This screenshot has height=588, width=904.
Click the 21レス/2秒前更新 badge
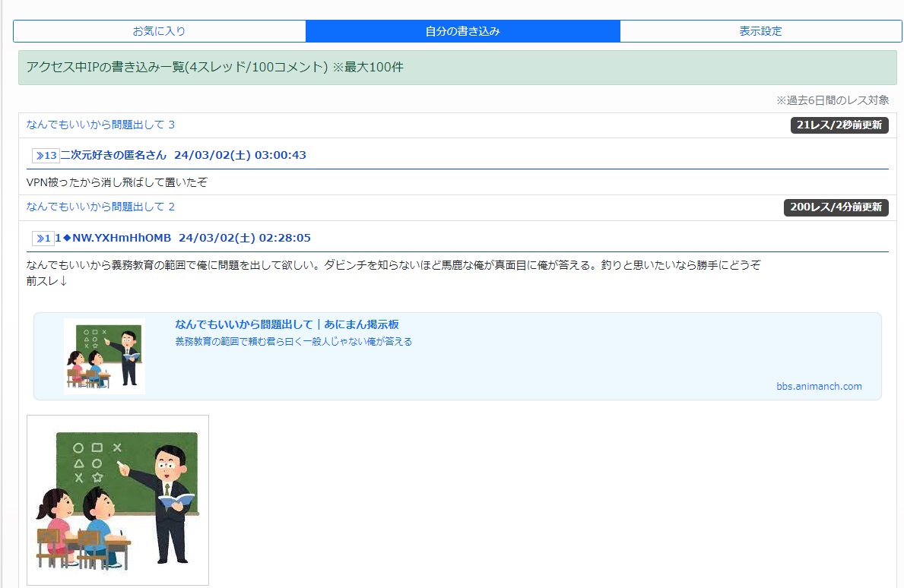coord(839,125)
